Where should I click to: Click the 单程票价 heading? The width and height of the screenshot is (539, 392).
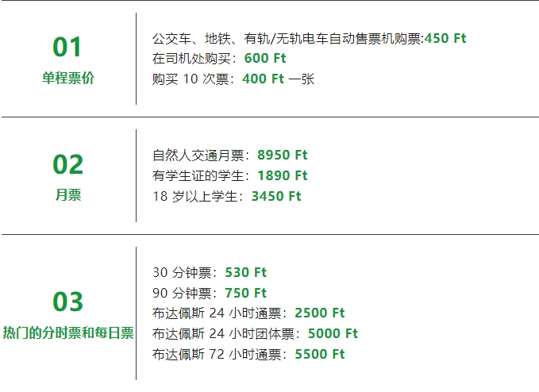(x=68, y=78)
